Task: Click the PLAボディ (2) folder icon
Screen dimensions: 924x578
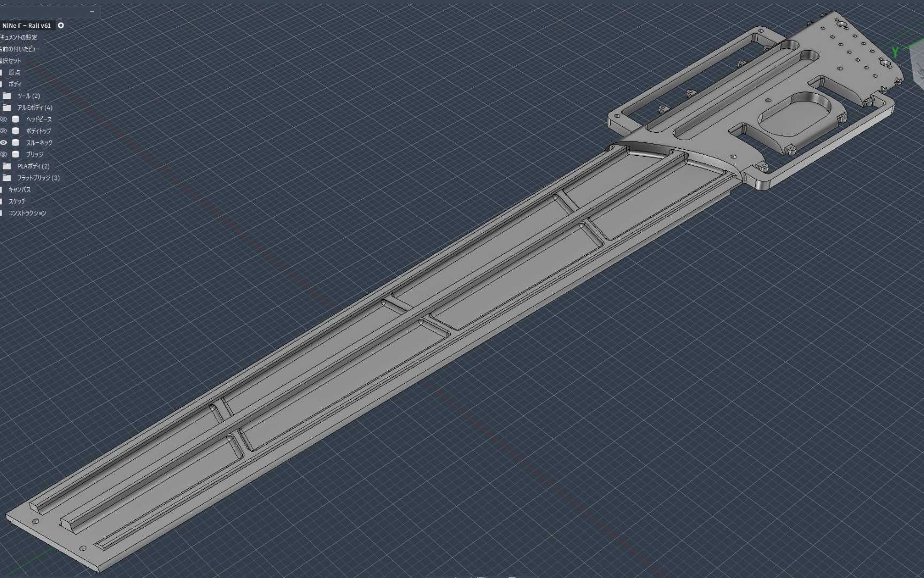Action: tap(7, 166)
